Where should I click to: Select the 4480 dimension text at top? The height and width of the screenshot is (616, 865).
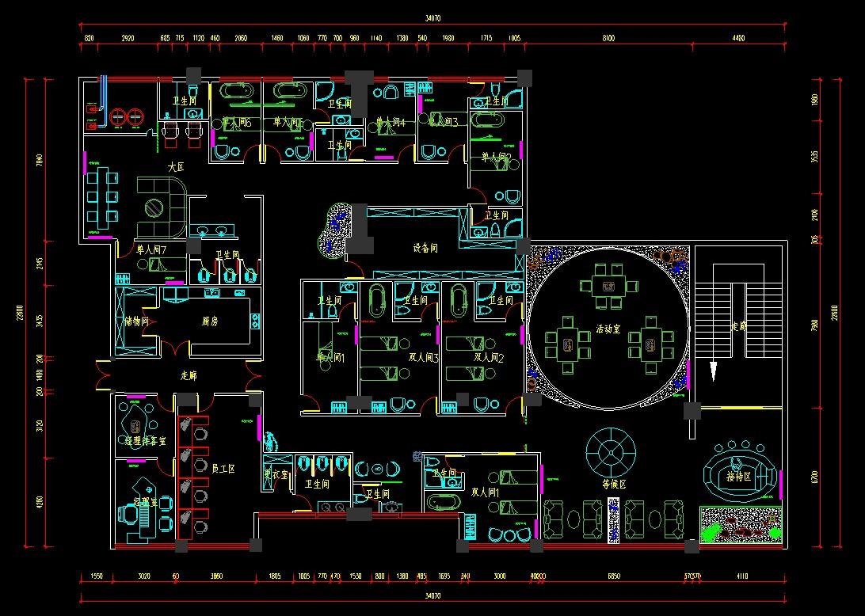point(739,38)
